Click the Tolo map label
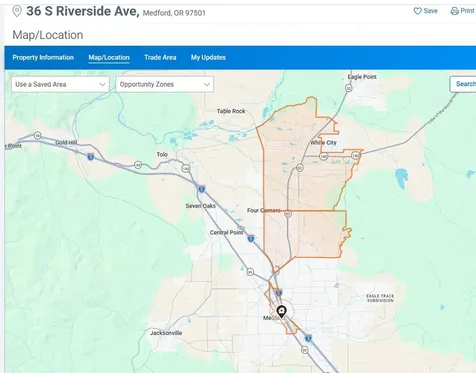 tap(162, 154)
